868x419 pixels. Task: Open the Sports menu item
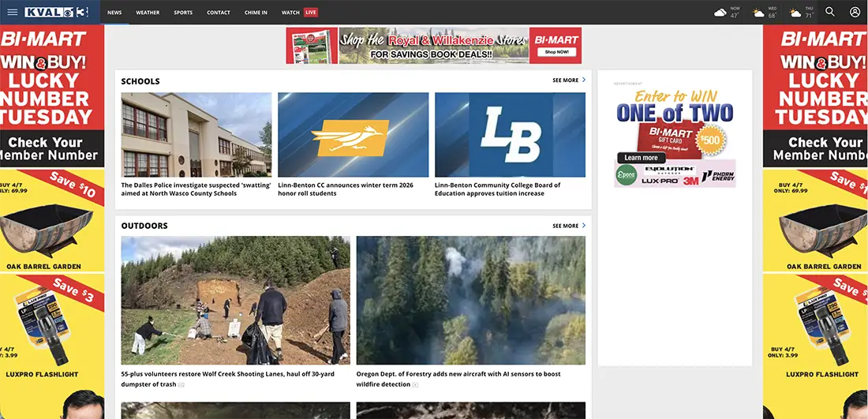[183, 12]
